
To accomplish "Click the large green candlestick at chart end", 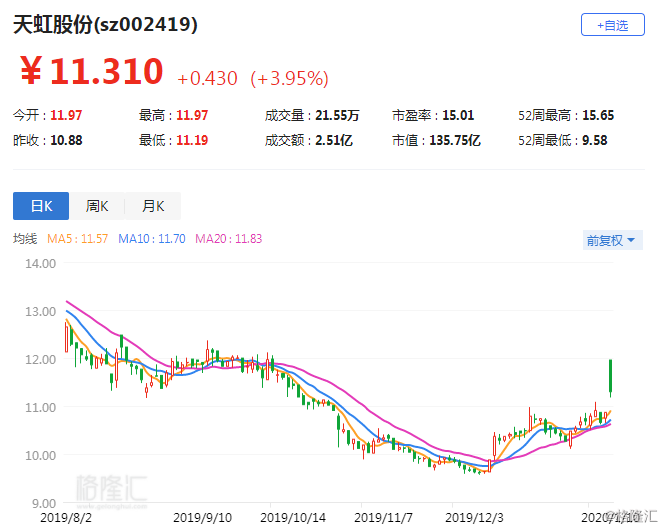I will 610,376.
